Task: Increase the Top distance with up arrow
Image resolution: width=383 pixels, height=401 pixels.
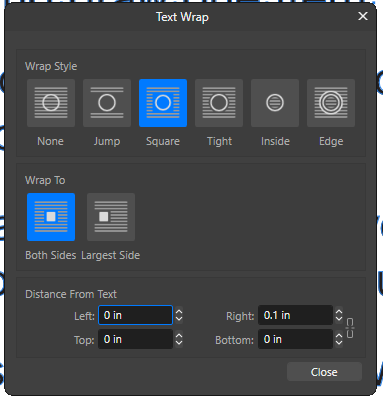Action: click(179, 335)
